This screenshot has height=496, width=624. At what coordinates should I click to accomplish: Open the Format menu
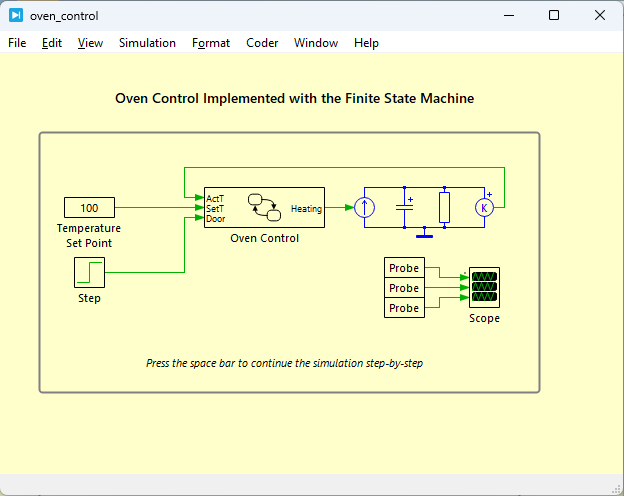(211, 43)
